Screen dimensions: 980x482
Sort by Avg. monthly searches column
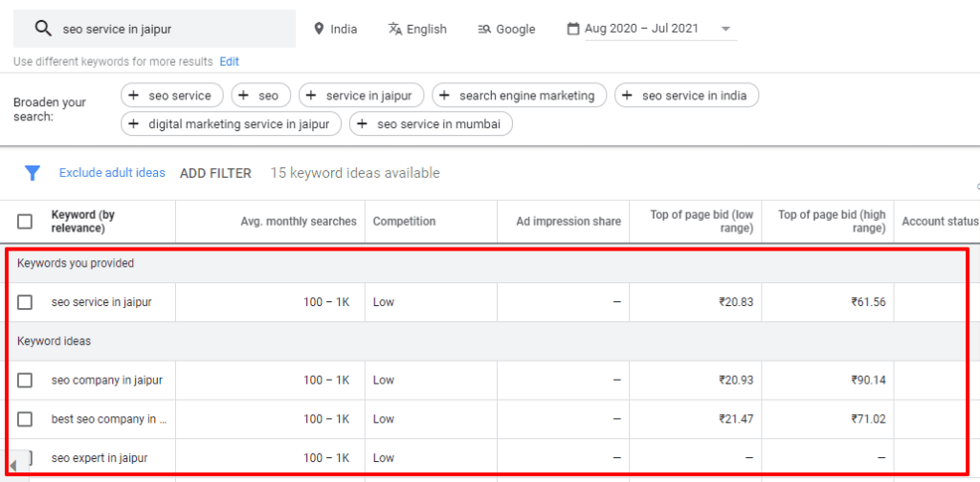(298, 222)
